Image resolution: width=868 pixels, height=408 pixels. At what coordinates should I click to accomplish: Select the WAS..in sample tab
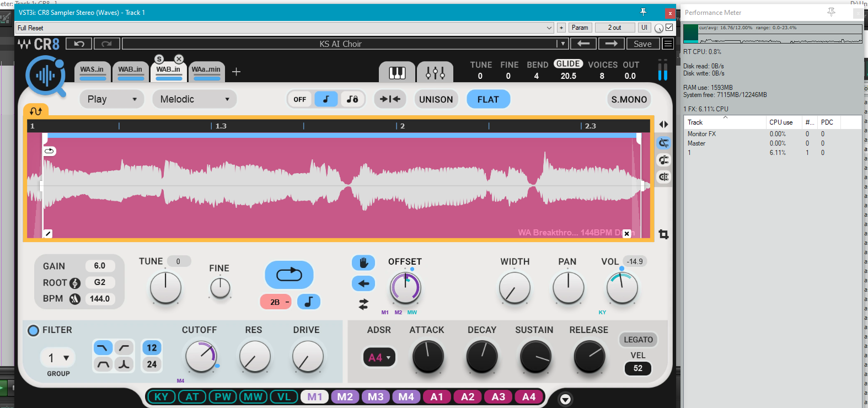tap(92, 72)
